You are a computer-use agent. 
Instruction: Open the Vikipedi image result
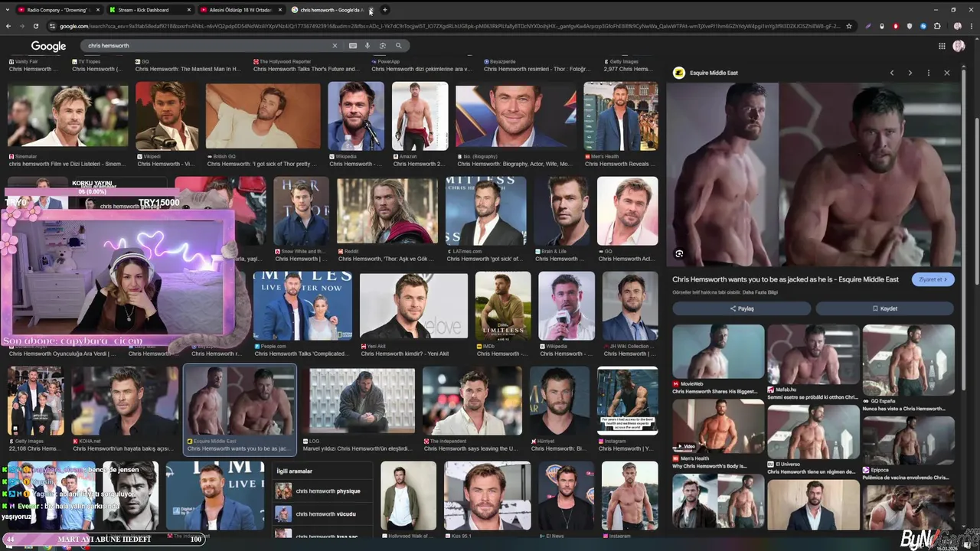pyautogui.click(x=166, y=116)
